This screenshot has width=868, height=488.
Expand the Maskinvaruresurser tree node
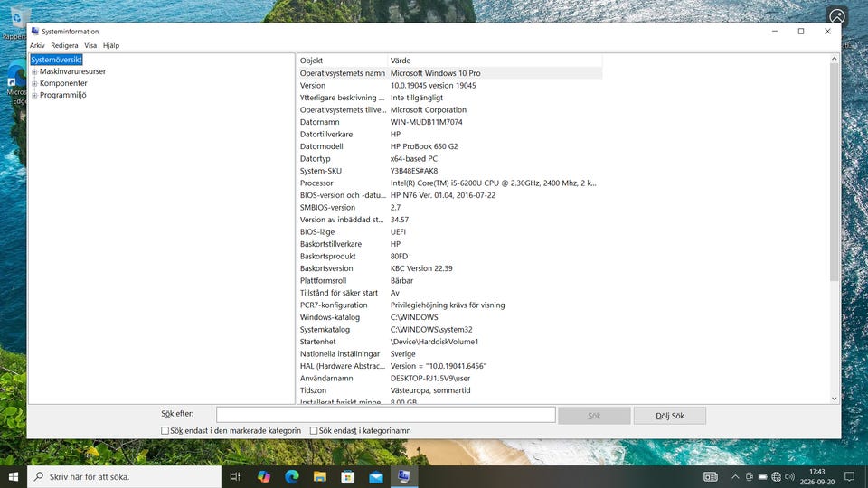tap(34, 71)
